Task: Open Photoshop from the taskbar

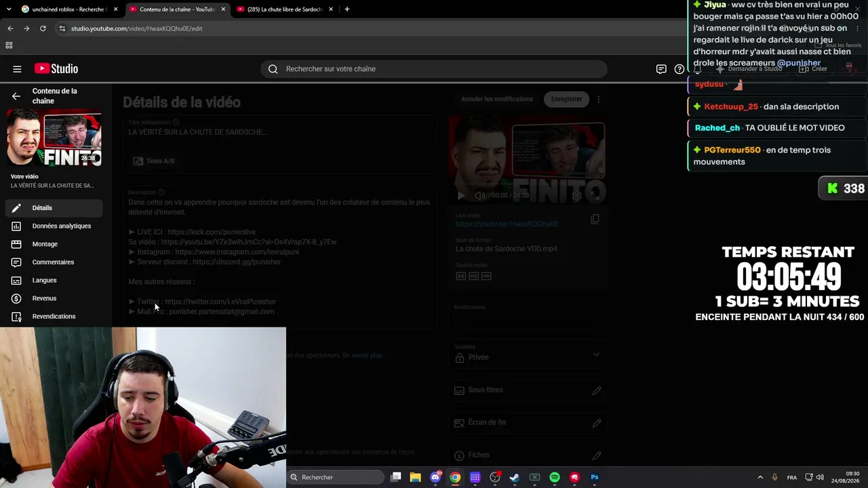Action: [x=595, y=477]
